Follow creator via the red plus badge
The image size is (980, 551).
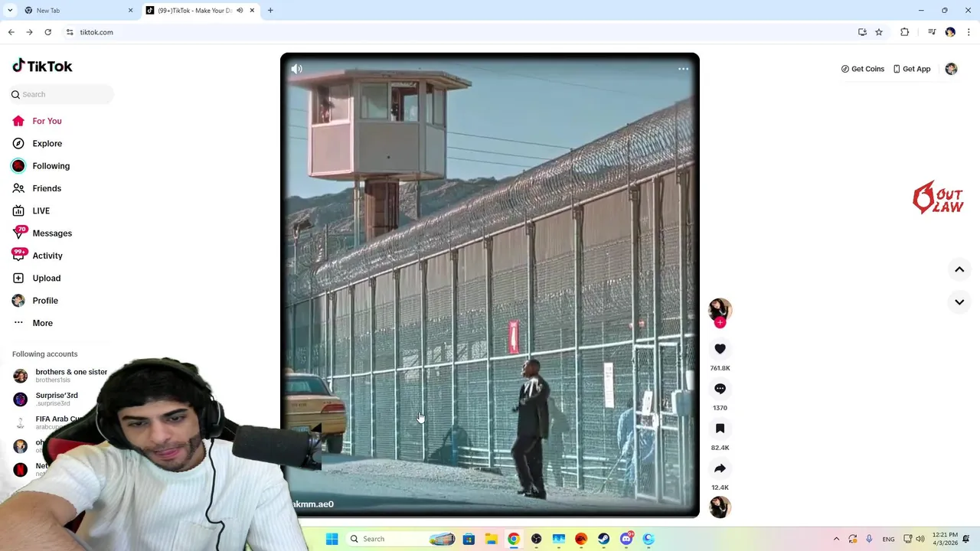720,322
